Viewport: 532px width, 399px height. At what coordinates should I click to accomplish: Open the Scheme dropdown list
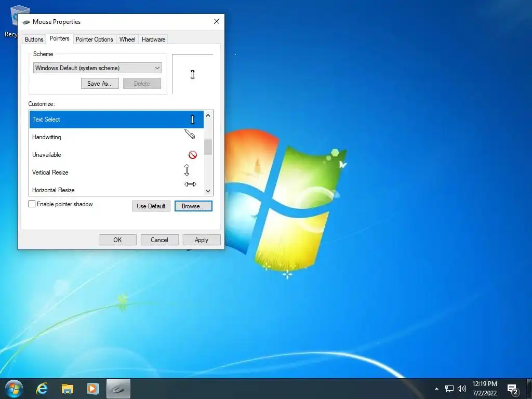coord(97,68)
